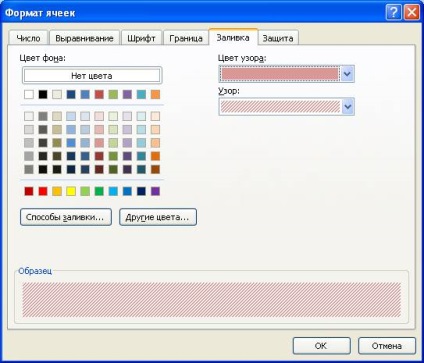Pick orange swatch in top theme row
The width and height of the screenshot is (424, 363).
tap(155, 94)
